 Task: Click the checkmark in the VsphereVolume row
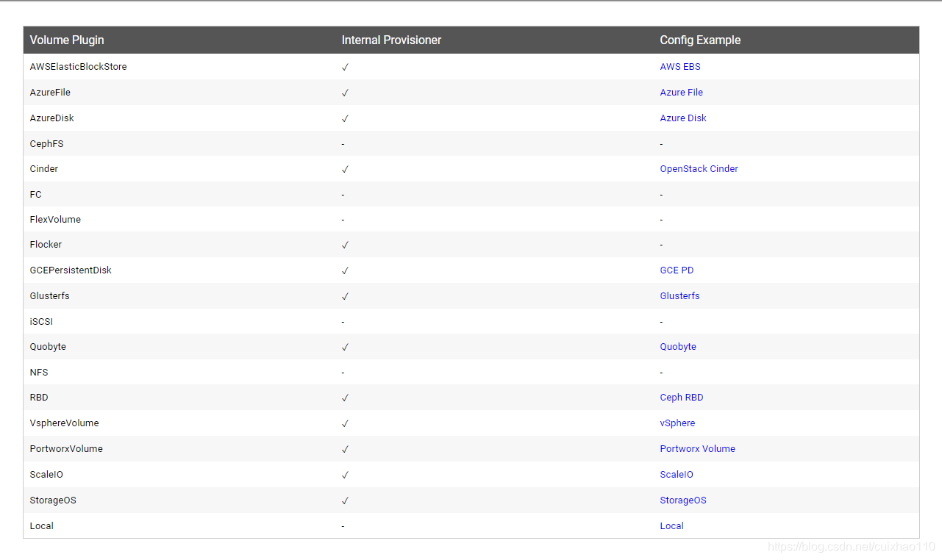(x=345, y=423)
